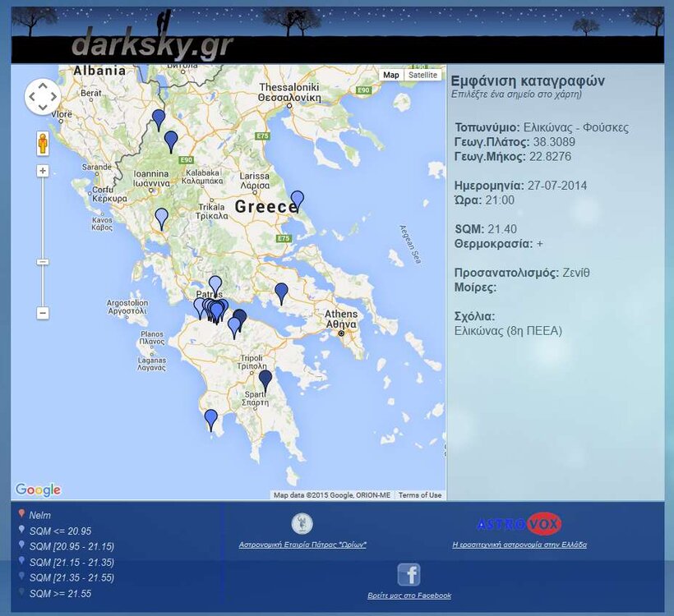Click the map marker near Sparti
The width and height of the screenshot is (674, 616).
pos(265,379)
